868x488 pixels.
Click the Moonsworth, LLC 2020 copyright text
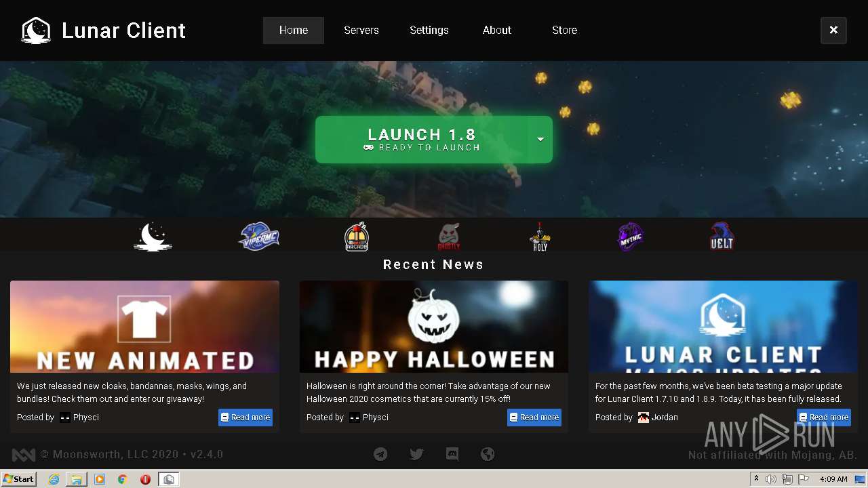(x=109, y=455)
